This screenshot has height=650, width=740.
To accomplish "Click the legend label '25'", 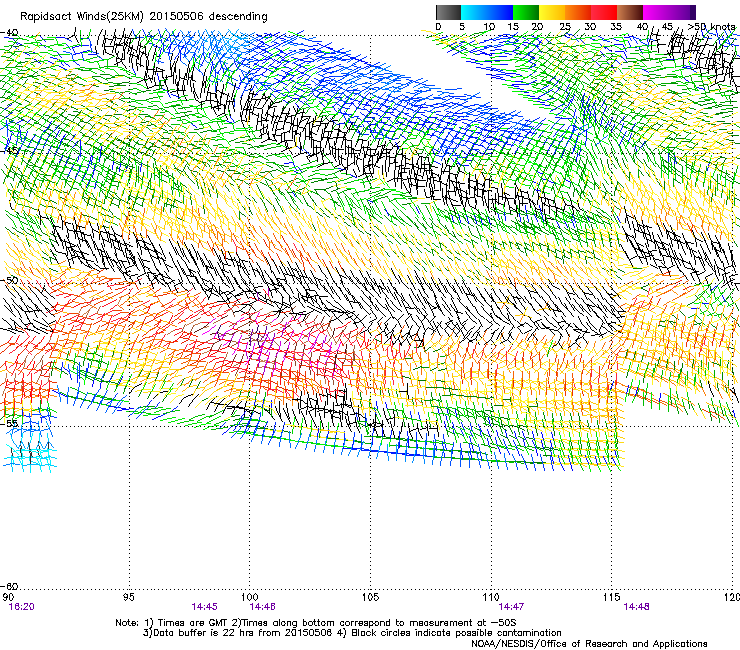I will (x=565, y=27).
